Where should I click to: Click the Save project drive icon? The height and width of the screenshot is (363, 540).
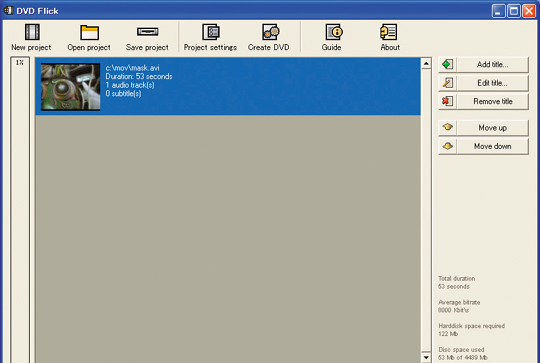point(147,32)
